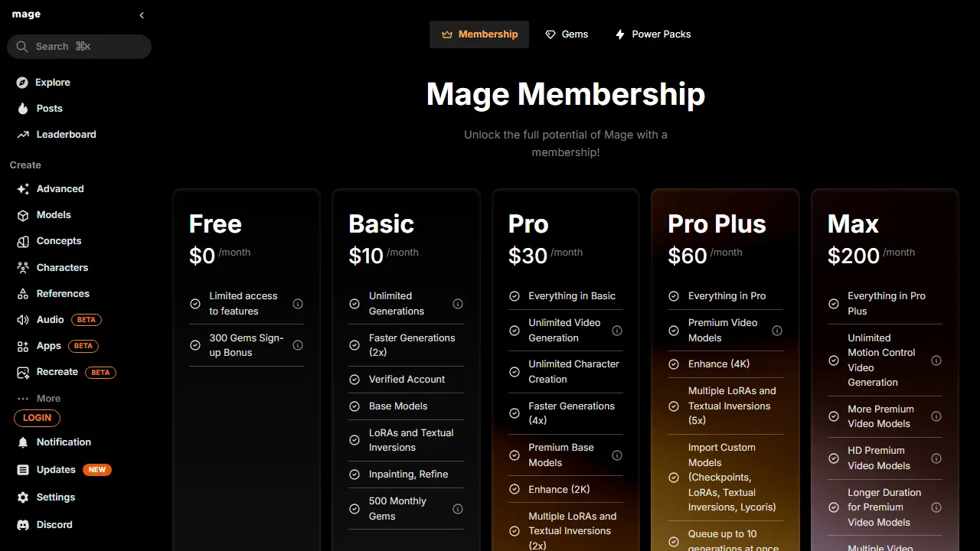Open the Settings gear icon
The height and width of the screenshot is (551, 980).
23,497
